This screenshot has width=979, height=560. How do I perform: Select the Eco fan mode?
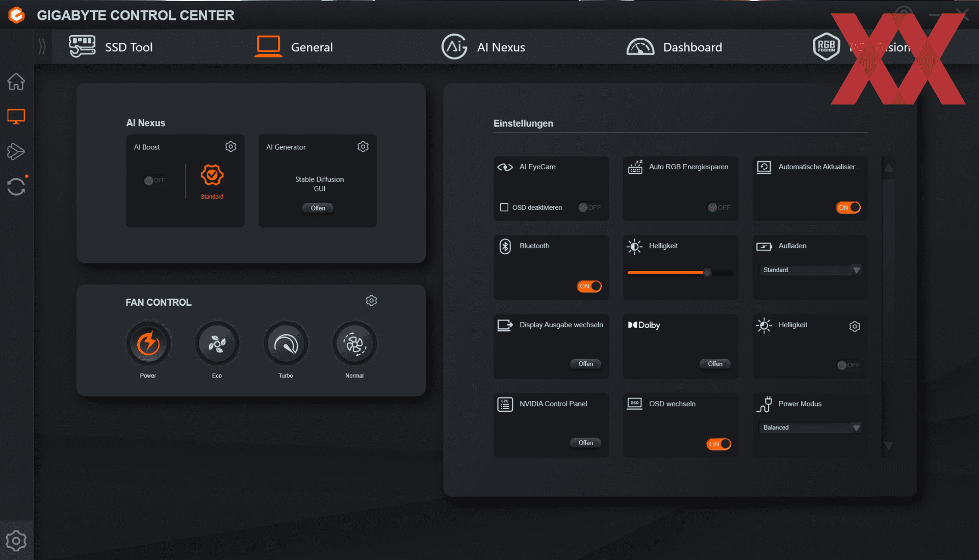(x=217, y=344)
